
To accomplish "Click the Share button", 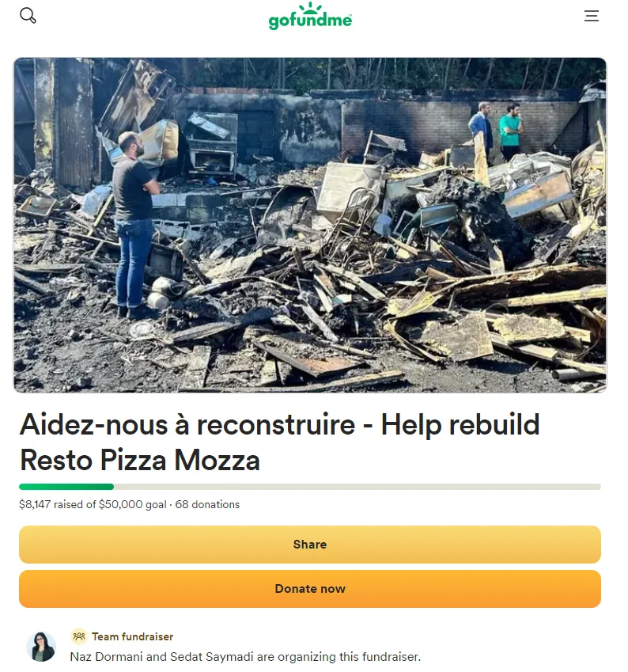I will (310, 545).
